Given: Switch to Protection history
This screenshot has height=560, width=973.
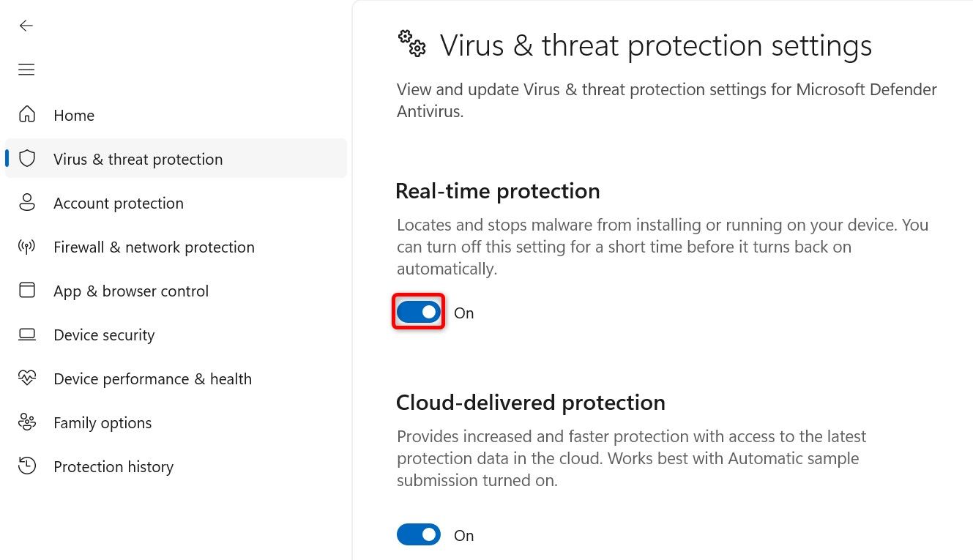Looking at the screenshot, I should coord(113,466).
